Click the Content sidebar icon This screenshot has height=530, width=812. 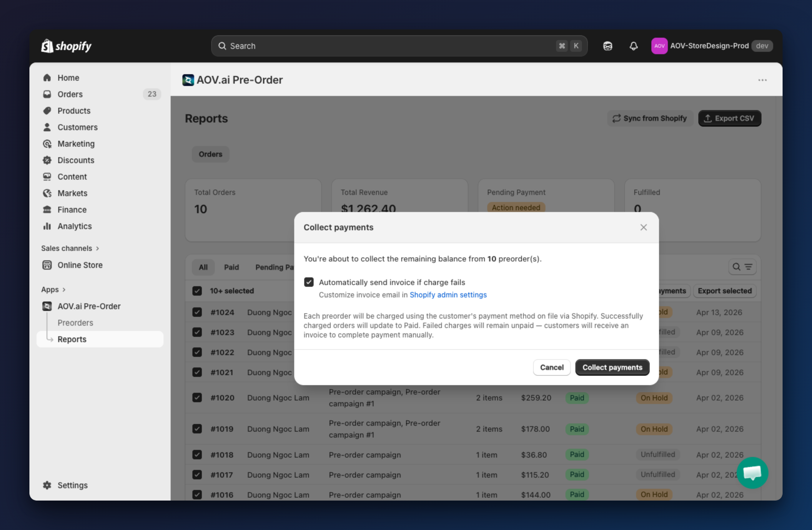pos(47,177)
